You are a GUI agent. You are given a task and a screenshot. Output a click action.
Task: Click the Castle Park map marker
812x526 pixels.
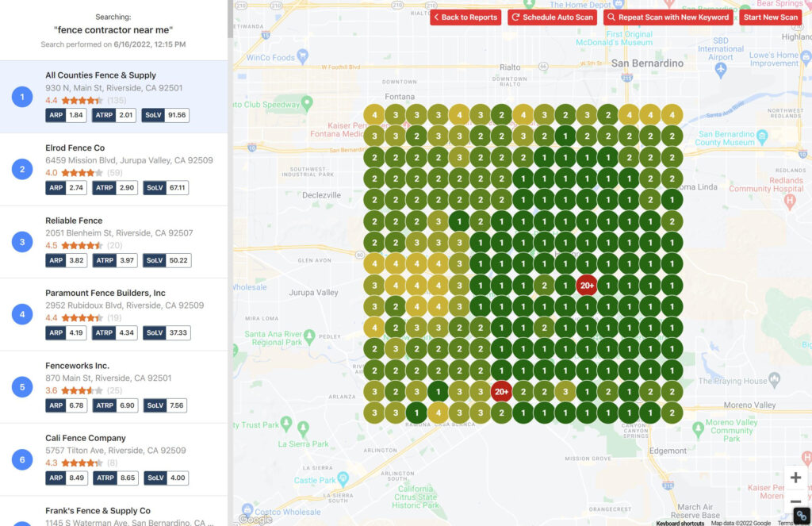343,479
